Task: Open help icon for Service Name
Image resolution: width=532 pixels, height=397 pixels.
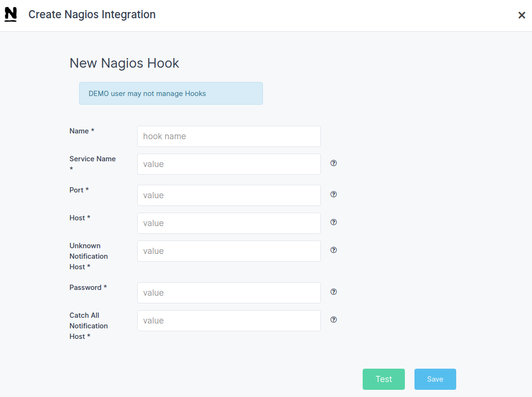Action: [x=333, y=163]
